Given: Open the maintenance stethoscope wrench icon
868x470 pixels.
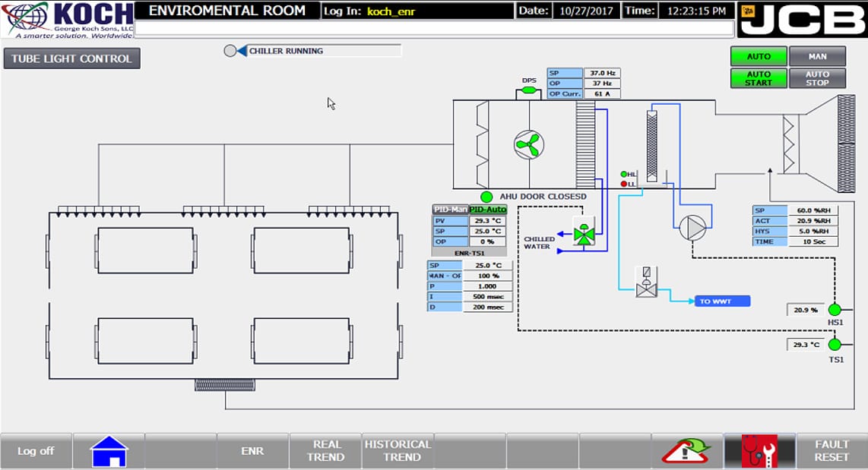Looking at the screenshot, I should point(759,451).
